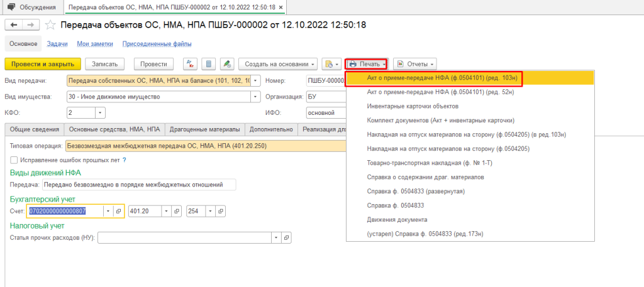
Task: Click the forward navigation arrow
Action: (30, 25)
